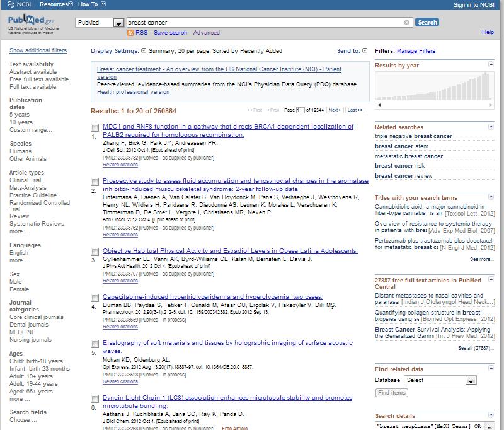Select checkbox for the aromatase inhibitor study

pyautogui.click(x=95, y=182)
